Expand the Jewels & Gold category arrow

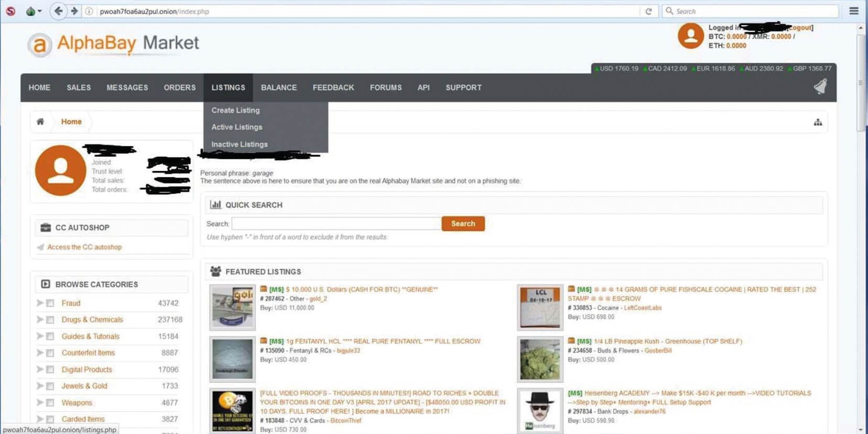pyautogui.click(x=40, y=386)
